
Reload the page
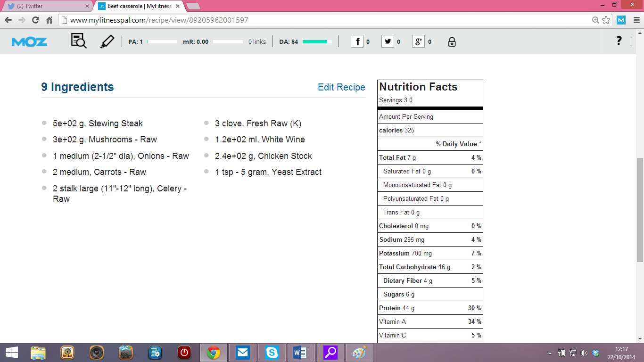(x=35, y=20)
